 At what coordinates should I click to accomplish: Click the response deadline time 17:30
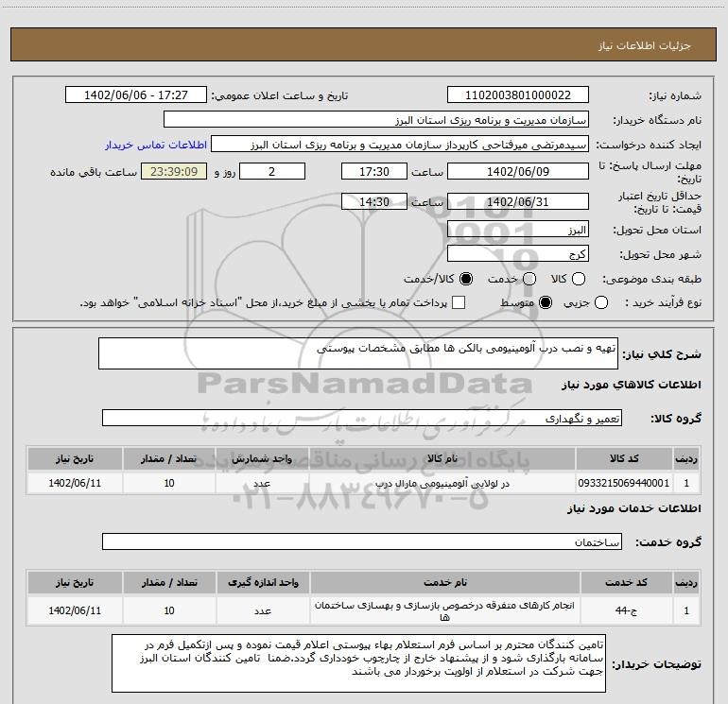click(374, 171)
